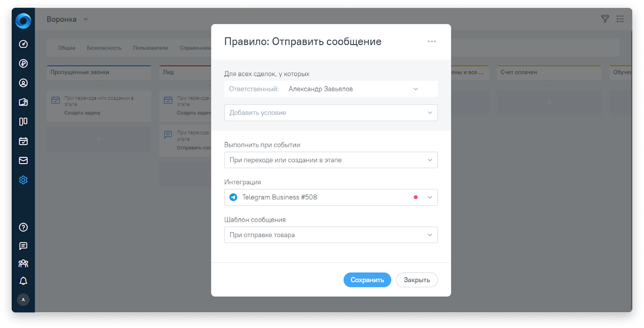This screenshot has height=328, width=644.
Task: Click the user avatar at sidebar bottom
Action: pos(23,300)
